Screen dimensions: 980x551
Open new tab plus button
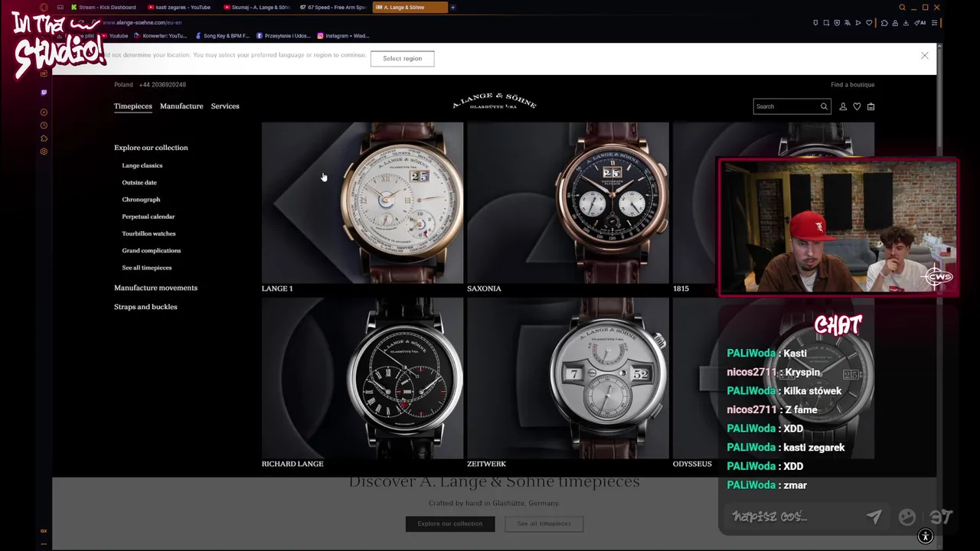452,8
